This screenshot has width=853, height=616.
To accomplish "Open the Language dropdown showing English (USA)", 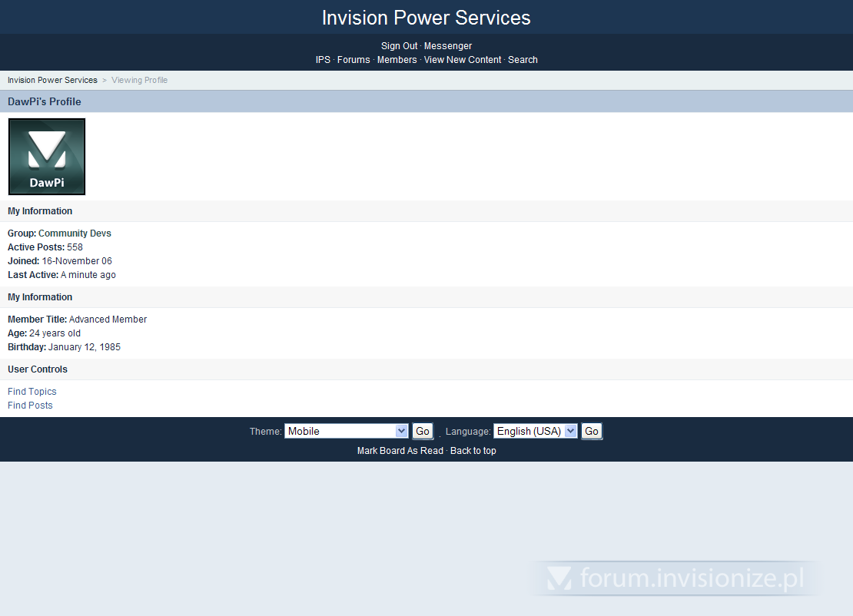I will (x=535, y=431).
